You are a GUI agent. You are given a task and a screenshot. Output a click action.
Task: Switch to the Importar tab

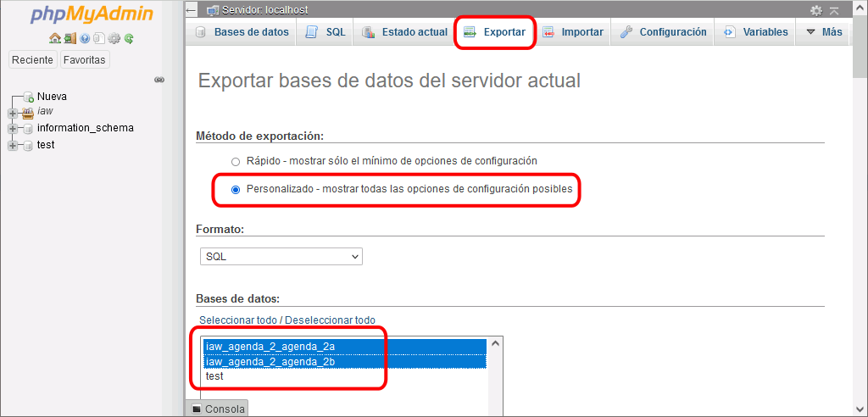point(572,32)
